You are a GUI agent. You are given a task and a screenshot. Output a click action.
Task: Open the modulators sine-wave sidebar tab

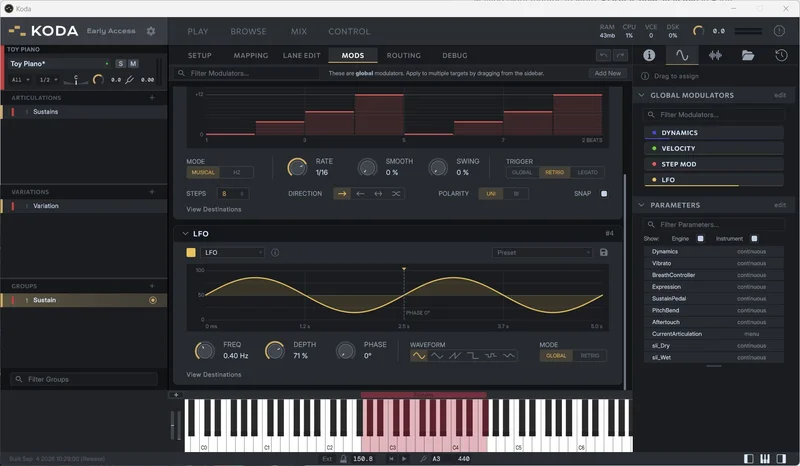[682, 55]
